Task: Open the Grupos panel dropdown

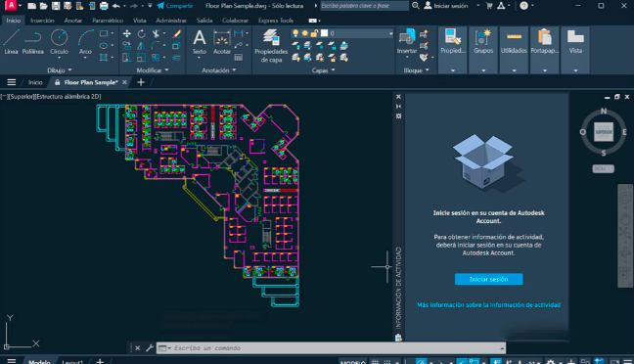Action: pos(483,70)
